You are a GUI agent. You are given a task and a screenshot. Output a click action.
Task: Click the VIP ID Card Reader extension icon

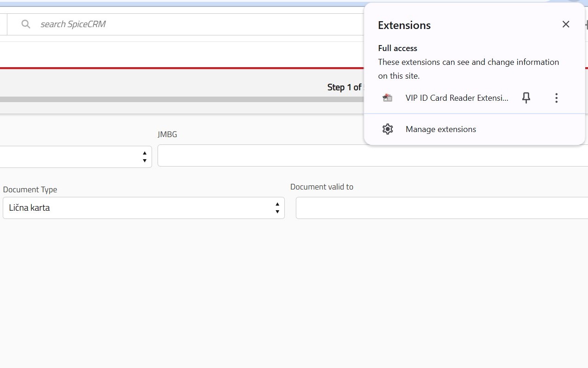pos(387,98)
